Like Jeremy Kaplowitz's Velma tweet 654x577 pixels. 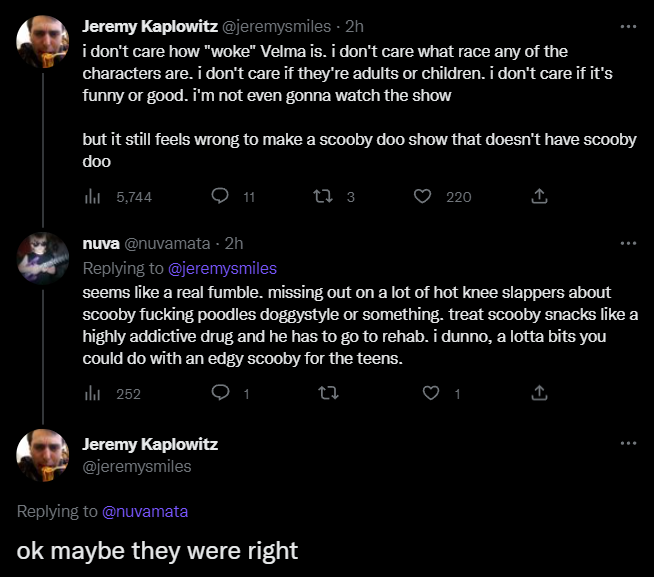(423, 197)
